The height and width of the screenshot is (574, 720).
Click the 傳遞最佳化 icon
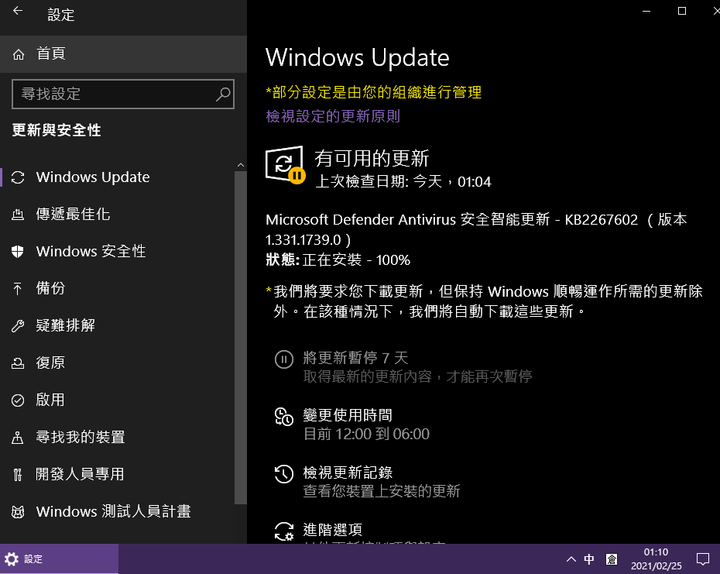(18, 214)
